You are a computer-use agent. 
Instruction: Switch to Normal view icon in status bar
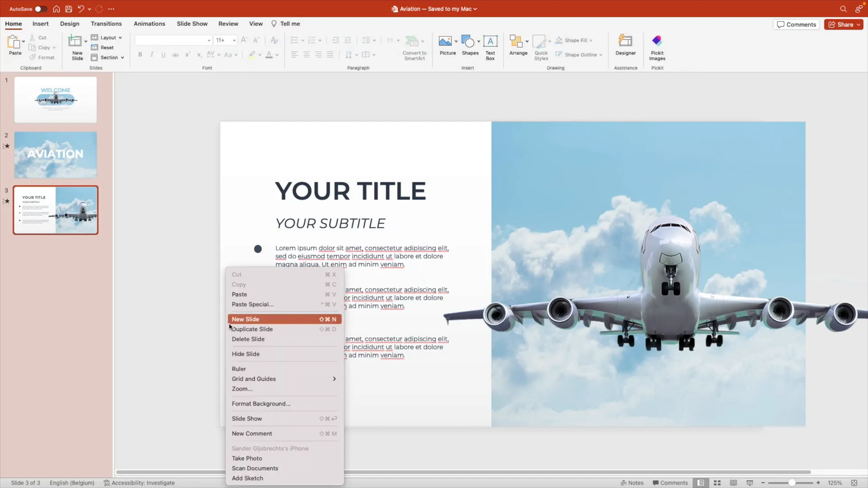701,483
